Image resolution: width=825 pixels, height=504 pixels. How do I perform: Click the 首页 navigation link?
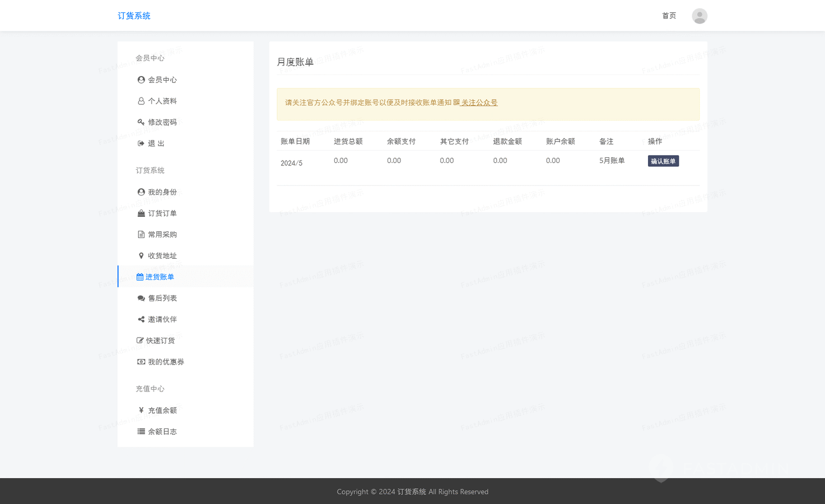click(x=669, y=16)
